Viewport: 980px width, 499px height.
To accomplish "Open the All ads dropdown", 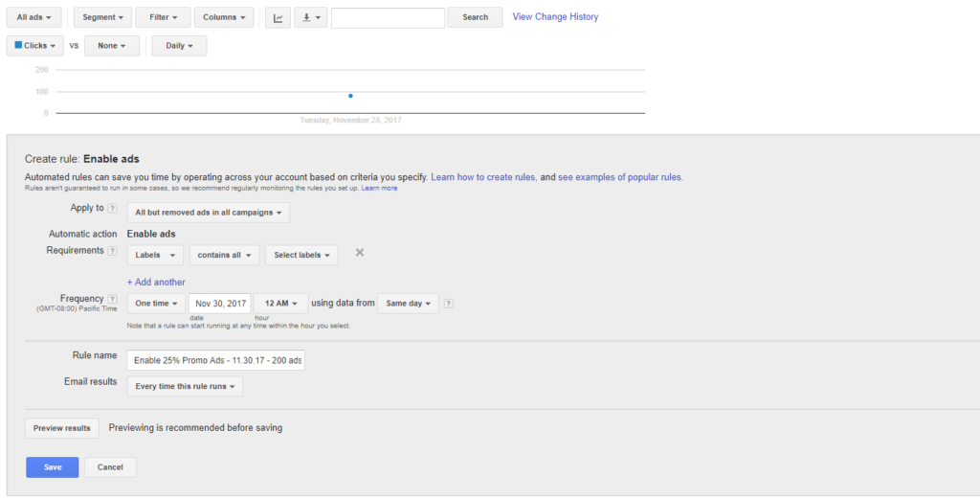I will 34,17.
